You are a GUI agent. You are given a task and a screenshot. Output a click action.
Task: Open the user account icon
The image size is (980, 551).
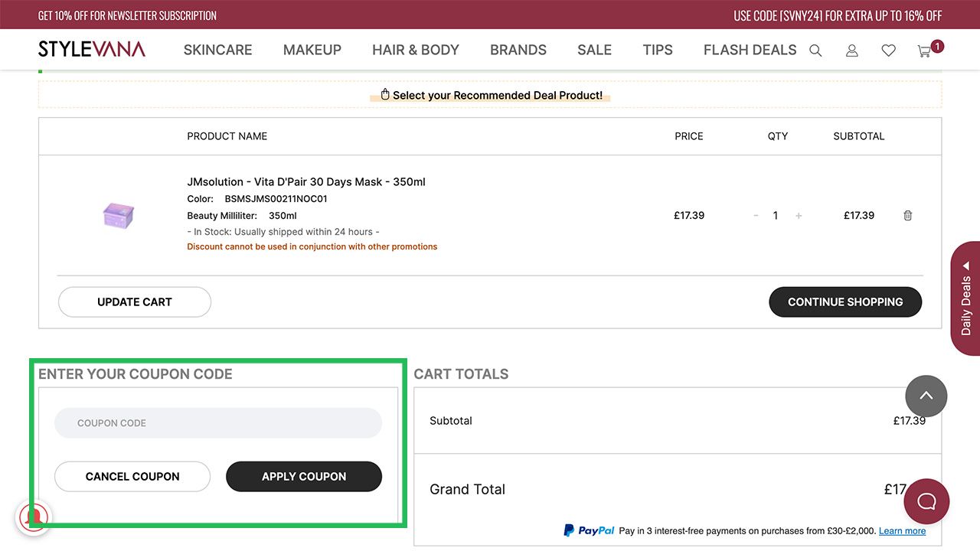click(x=851, y=51)
